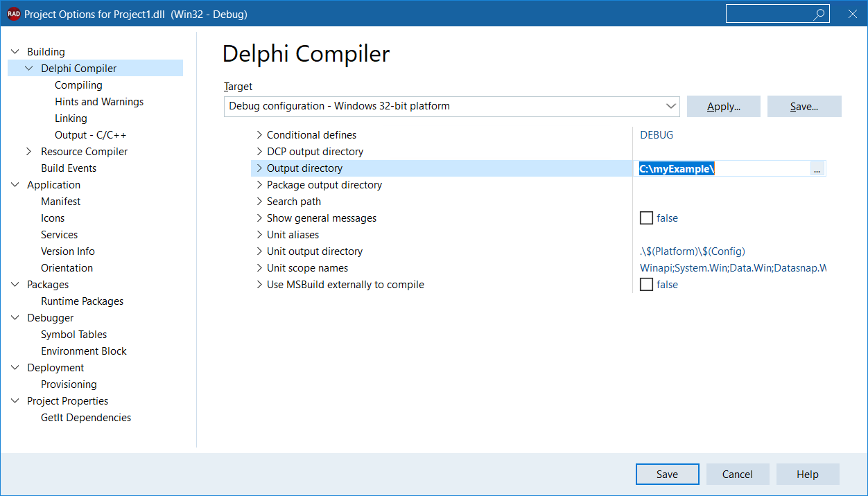Screen dimensions: 868x496
Task: Click the Winapi;System.Win unit scope value
Action: click(733, 268)
